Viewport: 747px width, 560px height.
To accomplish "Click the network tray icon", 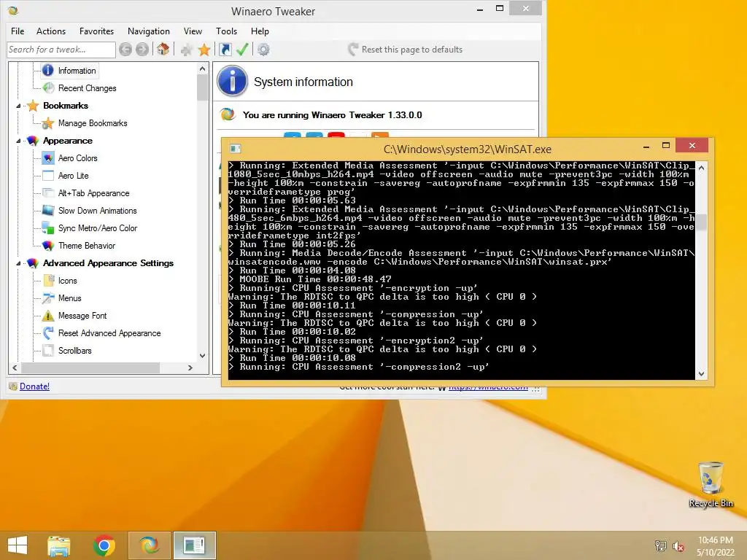I will (660, 546).
